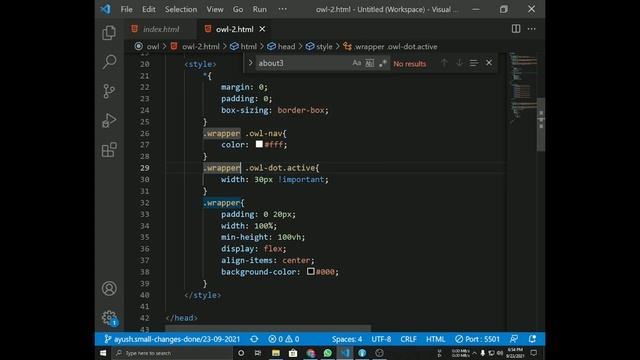The height and width of the screenshot is (360, 640).
Task: Open Microsoft Store from the taskbar
Action: pyautogui.click(x=293, y=353)
